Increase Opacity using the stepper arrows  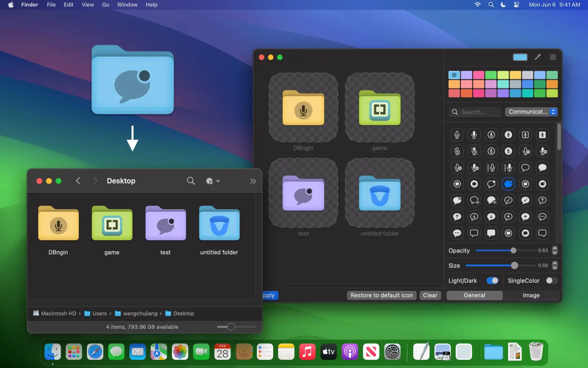click(555, 249)
